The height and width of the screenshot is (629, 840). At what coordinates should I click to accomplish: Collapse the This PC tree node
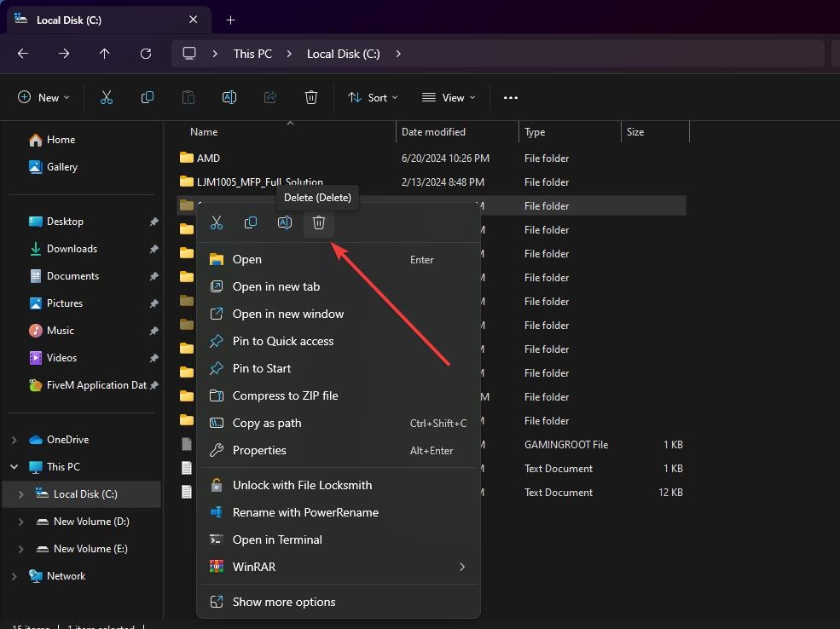[14, 467]
